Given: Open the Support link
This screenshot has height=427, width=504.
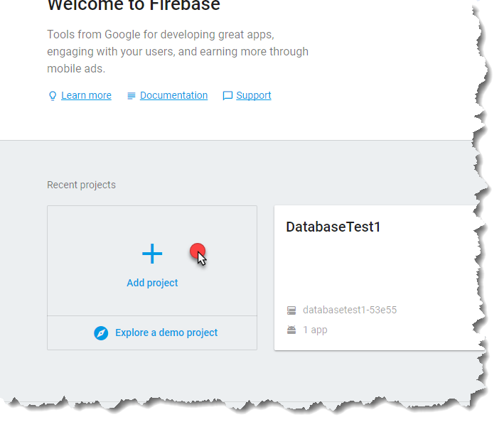Looking at the screenshot, I should coord(254,95).
